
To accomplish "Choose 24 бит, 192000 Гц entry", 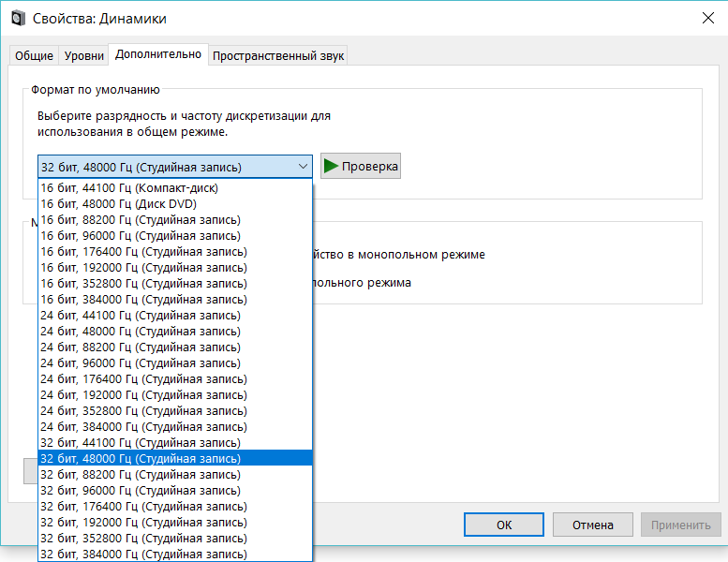I will [175, 395].
